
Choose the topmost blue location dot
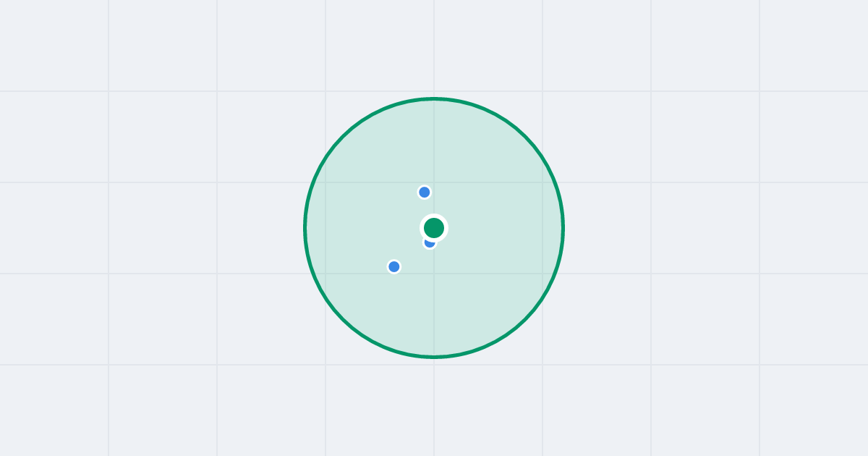425,192
